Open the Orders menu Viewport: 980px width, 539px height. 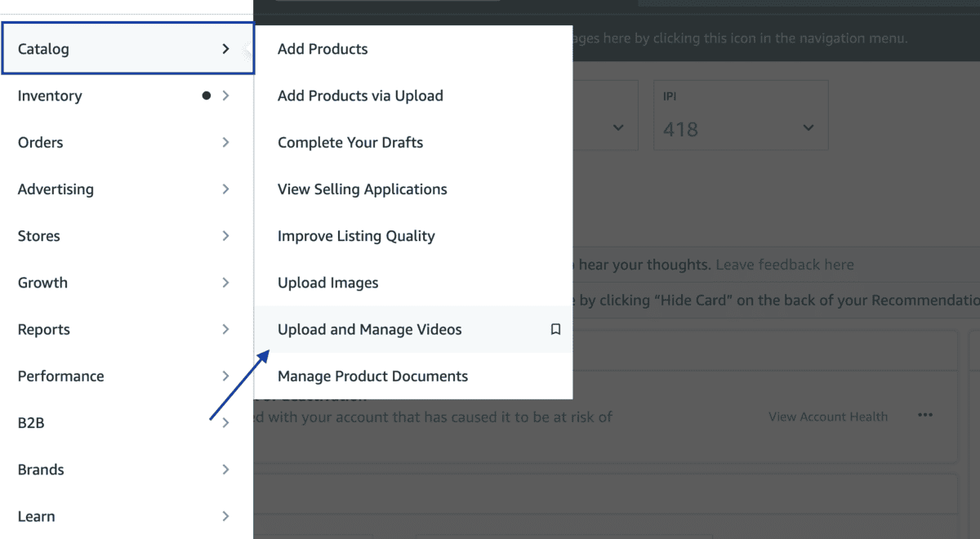[127, 142]
